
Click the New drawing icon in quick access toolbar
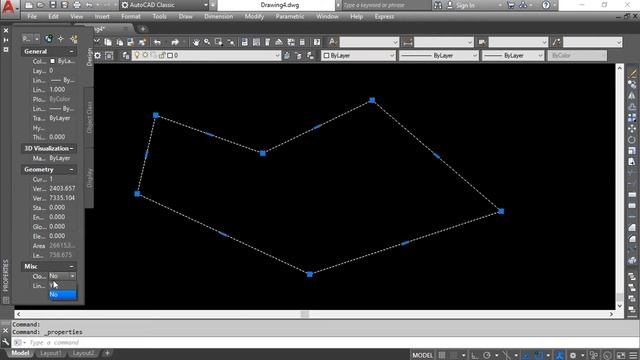tap(29, 5)
